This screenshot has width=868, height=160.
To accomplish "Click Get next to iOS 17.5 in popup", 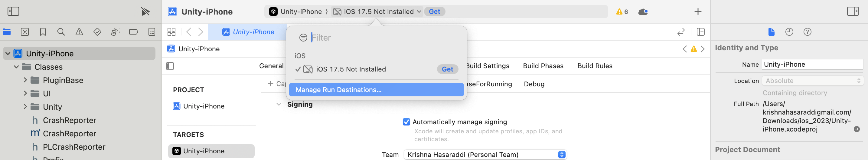I will tap(447, 69).
